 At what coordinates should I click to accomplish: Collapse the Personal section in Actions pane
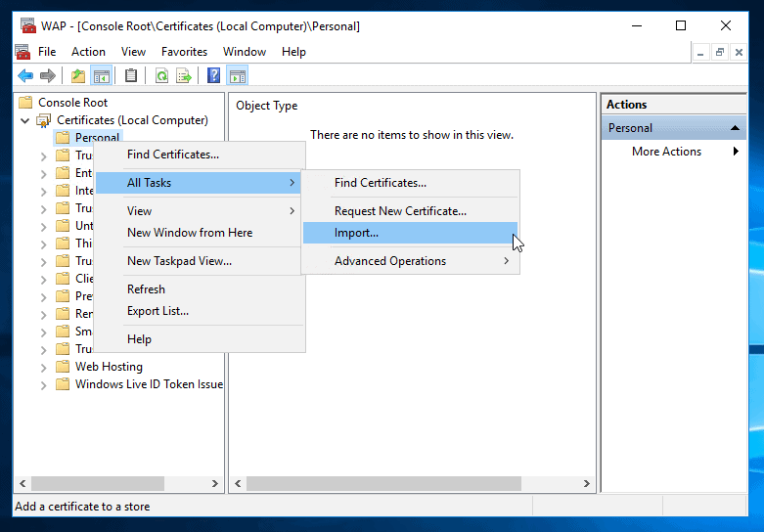point(735,128)
